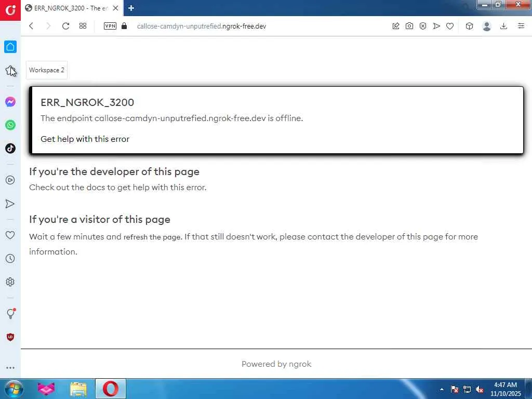The height and width of the screenshot is (399, 532).
Task: Open a new tab with plus button
Action: tap(131, 8)
